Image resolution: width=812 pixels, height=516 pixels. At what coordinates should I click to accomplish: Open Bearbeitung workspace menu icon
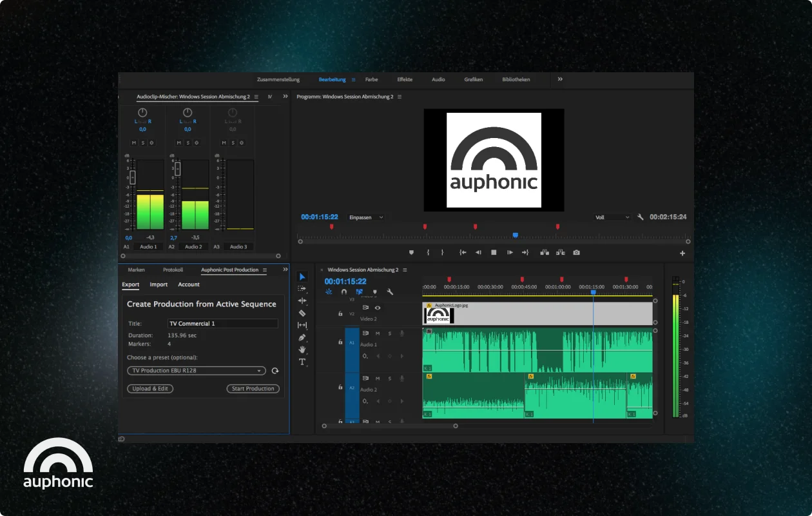tap(353, 80)
